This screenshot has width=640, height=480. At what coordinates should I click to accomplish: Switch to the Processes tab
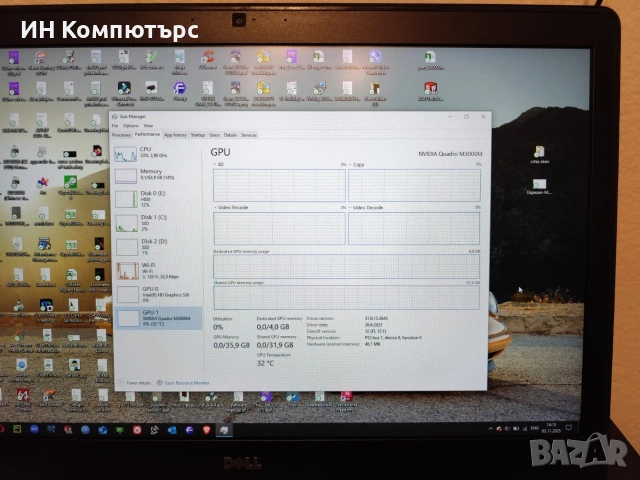click(x=121, y=135)
